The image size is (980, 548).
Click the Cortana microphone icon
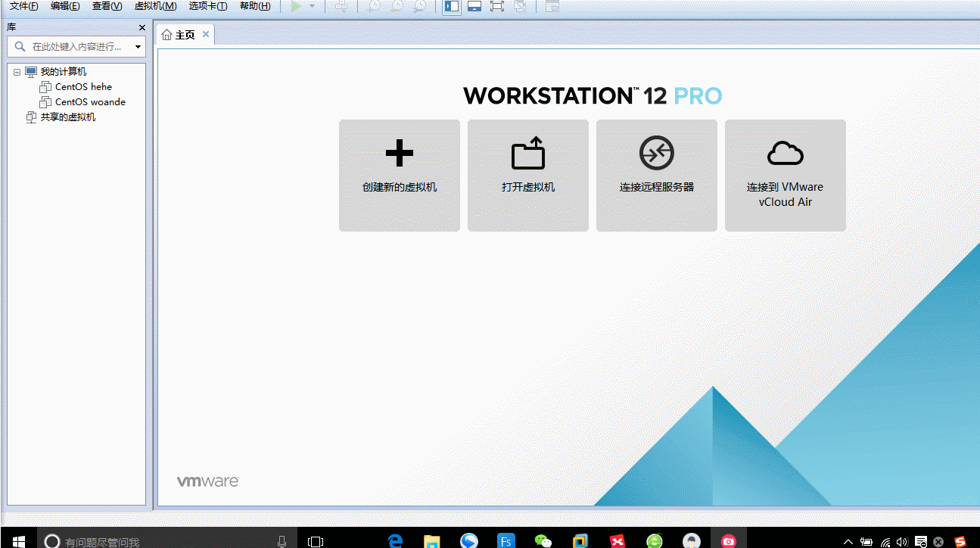point(282,540)
